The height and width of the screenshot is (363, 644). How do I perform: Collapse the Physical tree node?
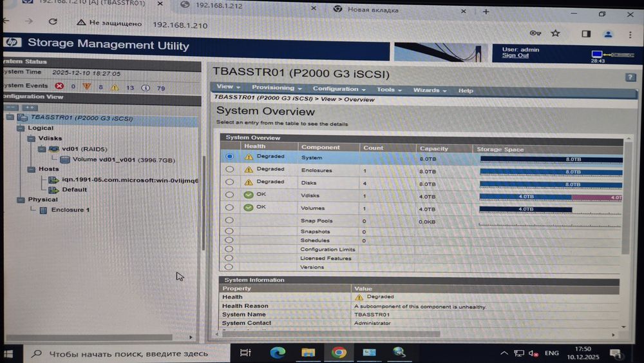[x=21, y=200]
